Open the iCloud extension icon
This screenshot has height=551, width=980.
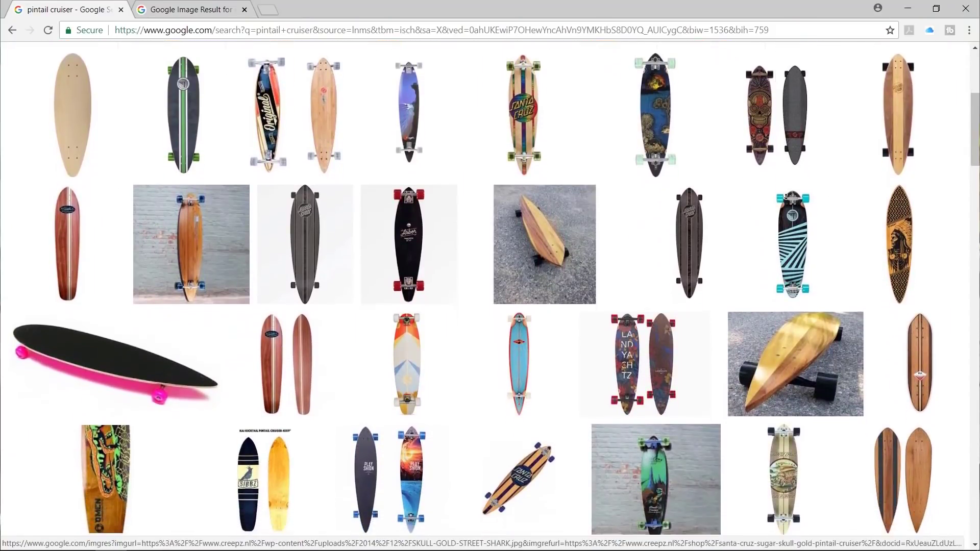pos(929,30)
